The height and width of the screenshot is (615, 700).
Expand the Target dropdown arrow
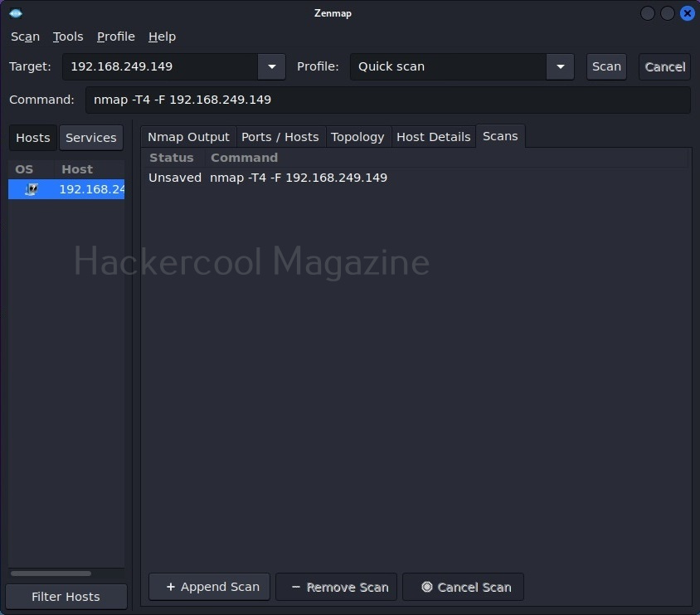(x=271, y=67)
